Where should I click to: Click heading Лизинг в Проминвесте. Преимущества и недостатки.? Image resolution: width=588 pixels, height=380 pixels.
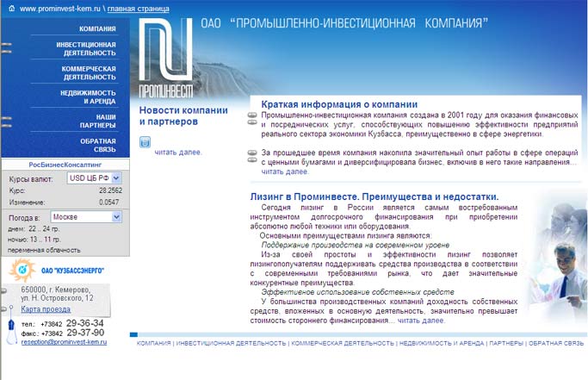coord(374,196)
